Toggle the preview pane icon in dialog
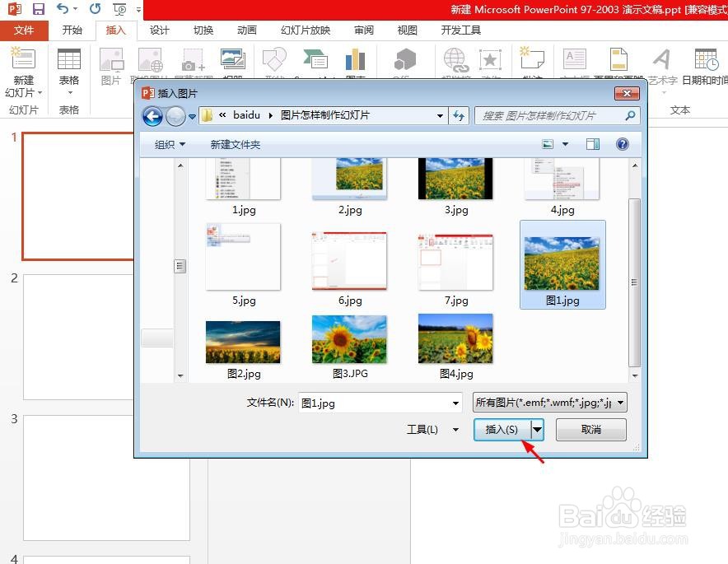 click(x=592, y=144)
